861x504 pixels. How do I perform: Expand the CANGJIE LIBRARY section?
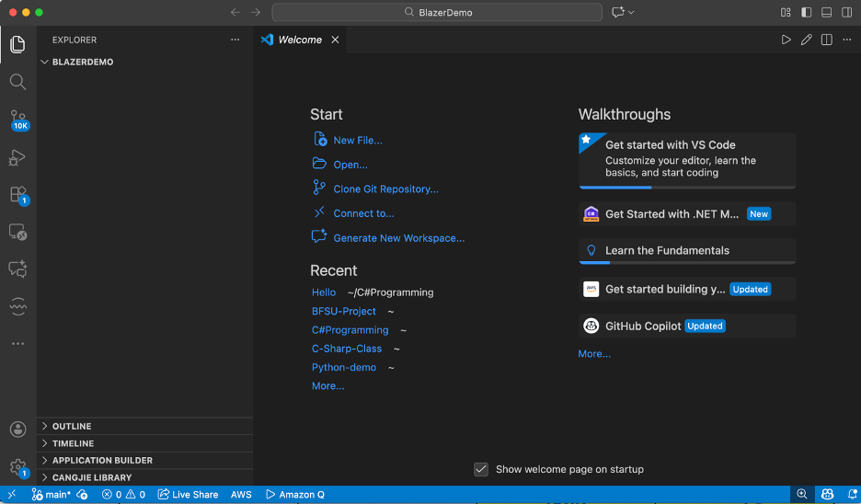pyautogui.click(x=145, y=477)
